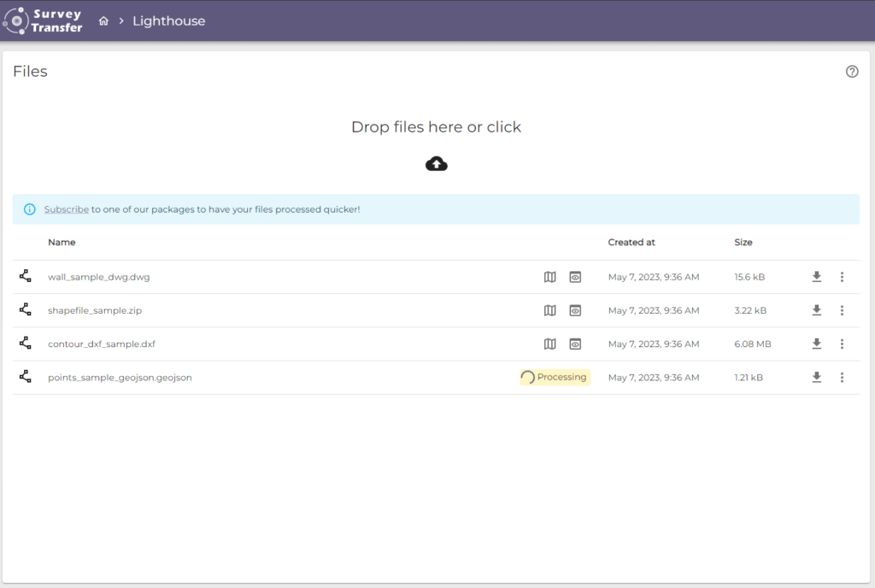Open map view for contour_dxf_sample.dxf
875x588 pixels.
click(x=549, y=344)
